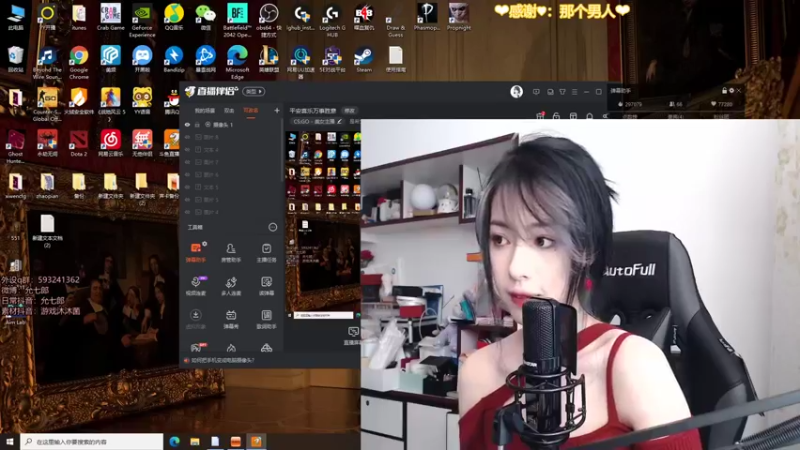800x450 pixels.
Task: Open mode switch pill beside 直播伴侣 logo
Action: point(254,91)
